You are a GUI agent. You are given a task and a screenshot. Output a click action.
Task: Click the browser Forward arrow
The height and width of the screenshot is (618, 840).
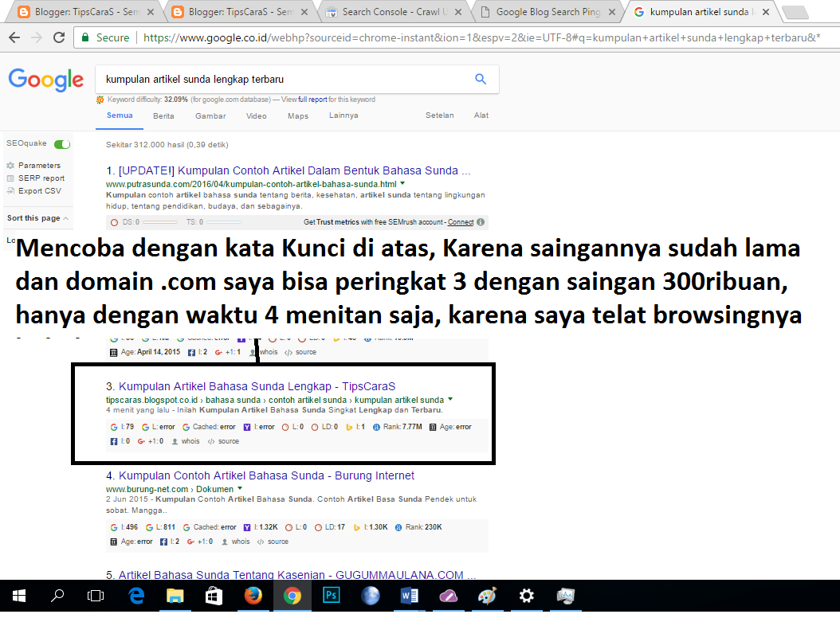(37, 37)
